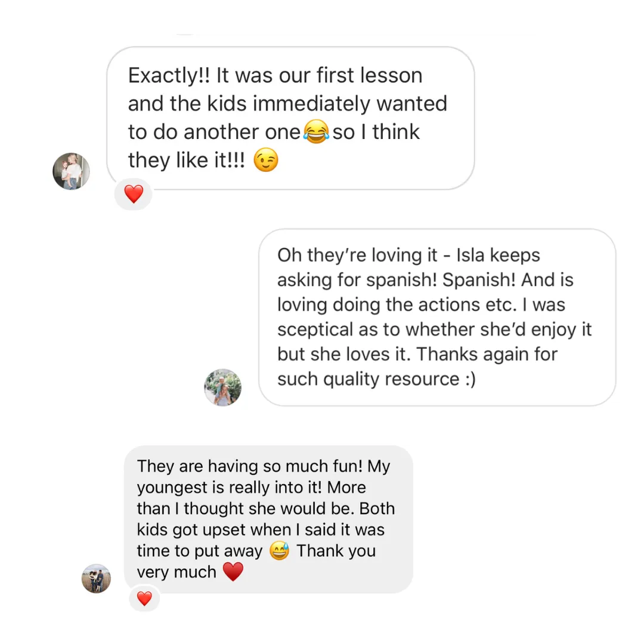
Task: Open the avatar beside the Isla message
Action: [222, 388]
